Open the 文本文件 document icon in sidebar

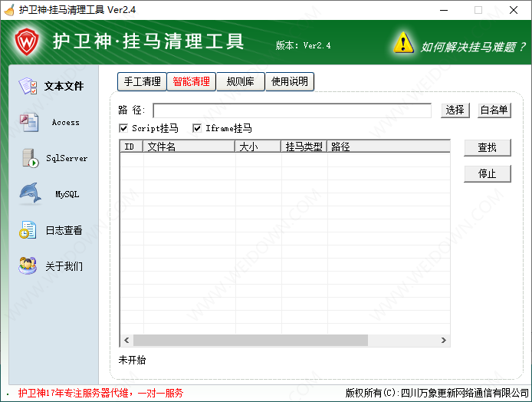(28, 86)
